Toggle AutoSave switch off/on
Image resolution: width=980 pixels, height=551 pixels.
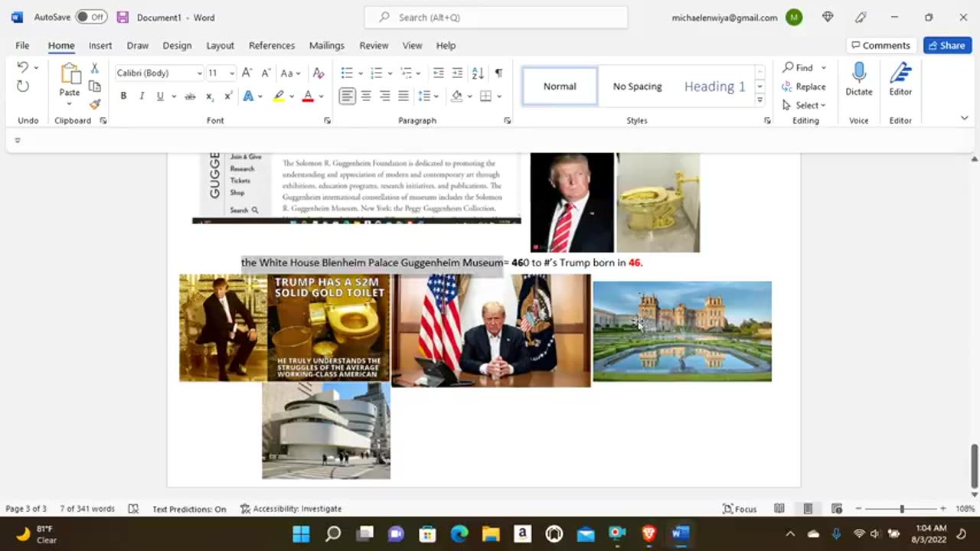point(91,17)
